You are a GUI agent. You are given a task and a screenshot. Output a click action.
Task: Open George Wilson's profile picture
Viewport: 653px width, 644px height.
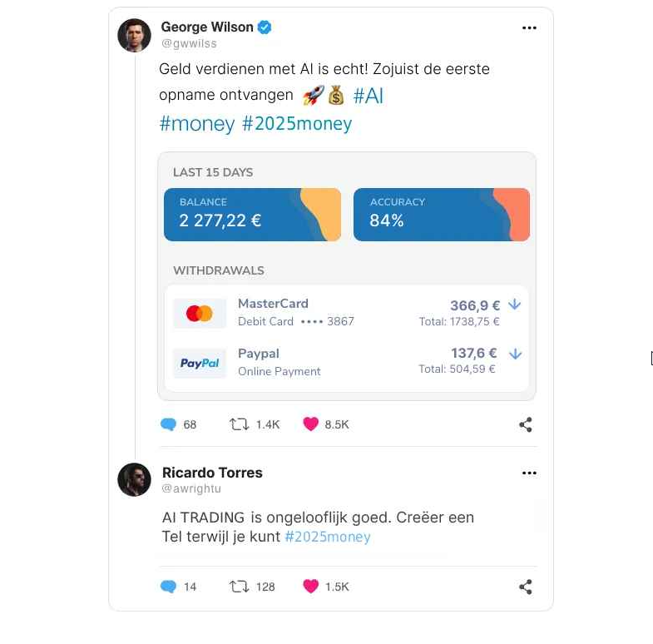click(134, 35)
